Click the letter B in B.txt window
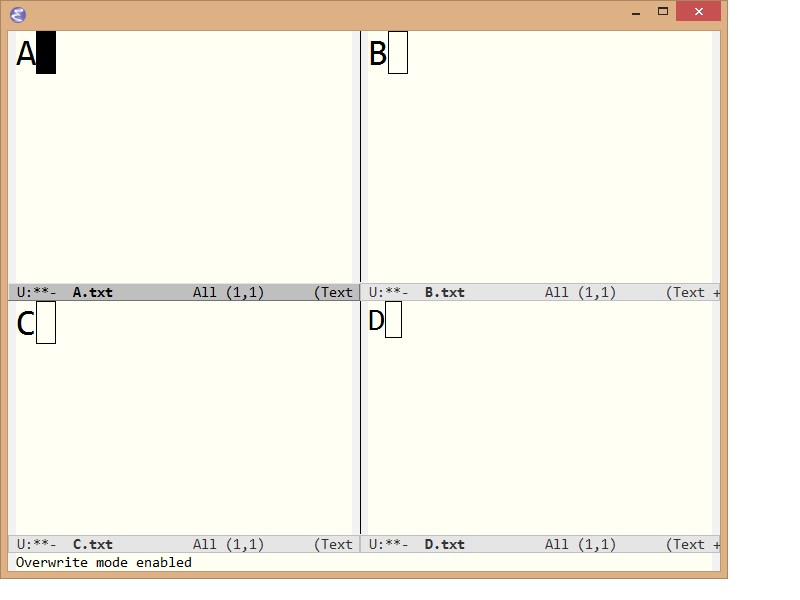The image size is (800, 600). click(x=378, y=54)
